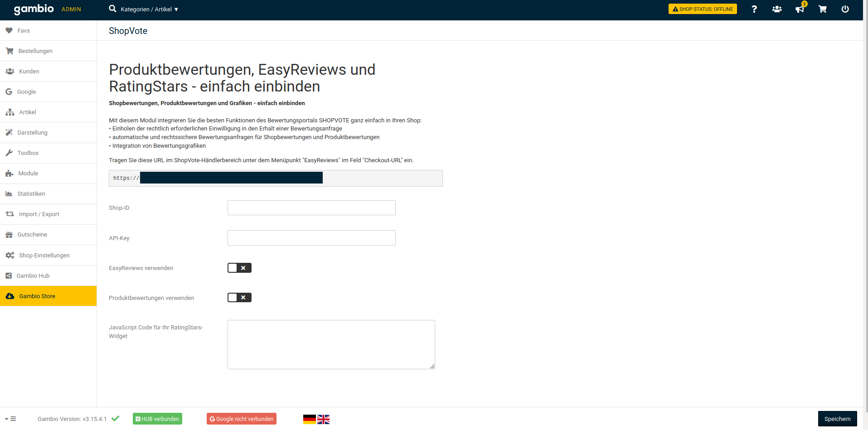Open notifications megaphone icon
The width and height of the screenshot is (868, 430).
[x=800, y=9]
